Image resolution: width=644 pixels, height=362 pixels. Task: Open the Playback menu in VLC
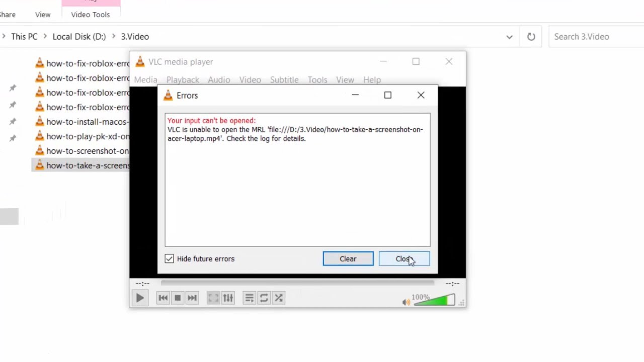coord(183,80)
